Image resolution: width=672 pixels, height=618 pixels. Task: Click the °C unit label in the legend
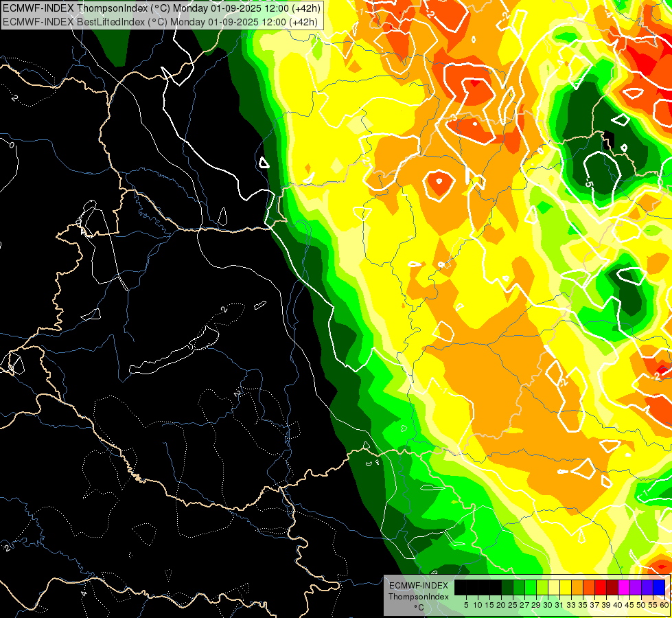tap(419, 607)
